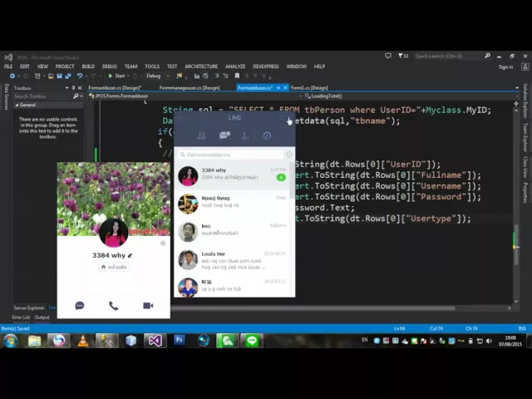
Task: Open the Toolbox window position dropdown arrow
Action: click(x=66, y=88)
